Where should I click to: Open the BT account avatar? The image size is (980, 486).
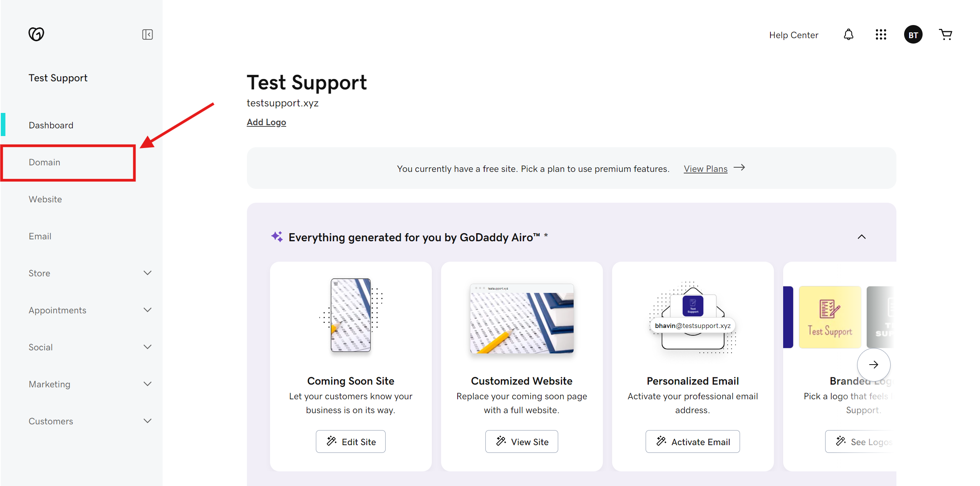click(913, 35)
